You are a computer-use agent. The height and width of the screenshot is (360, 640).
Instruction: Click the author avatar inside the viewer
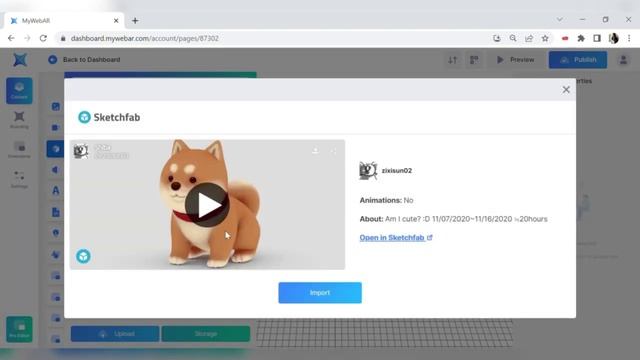pyautogui.click(x=81, y=151)
